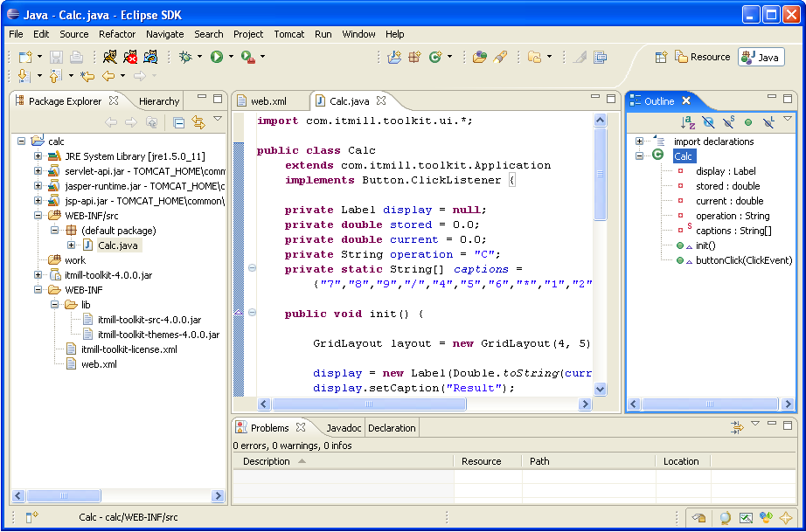Click the Description column header
Image resolution: width=806 pixels, height=532 pixels.
coord(267,461)
